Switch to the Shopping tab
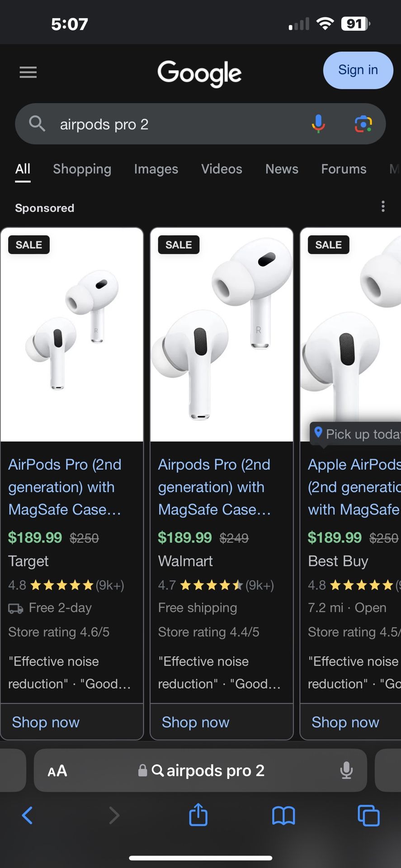Viewport: 401px width, 868px height. pos(82,169)
